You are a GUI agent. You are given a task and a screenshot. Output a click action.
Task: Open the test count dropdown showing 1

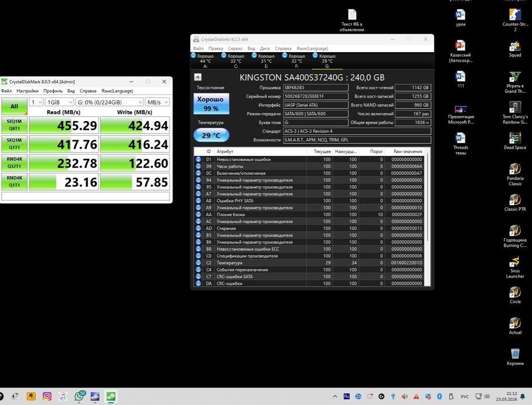[x=36, y=102]
